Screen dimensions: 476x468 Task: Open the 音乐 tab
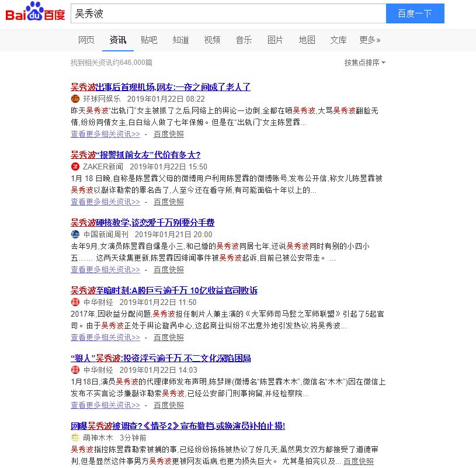click(x=244, y=40)
